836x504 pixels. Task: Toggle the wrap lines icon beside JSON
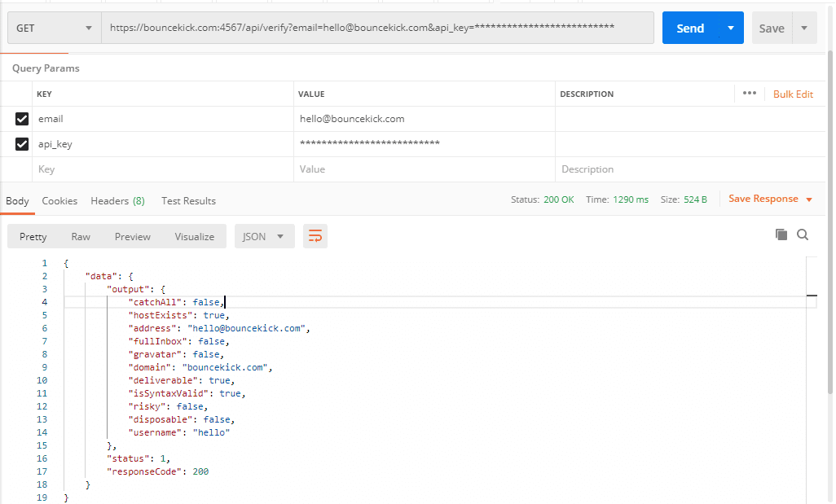pos(315,236)
